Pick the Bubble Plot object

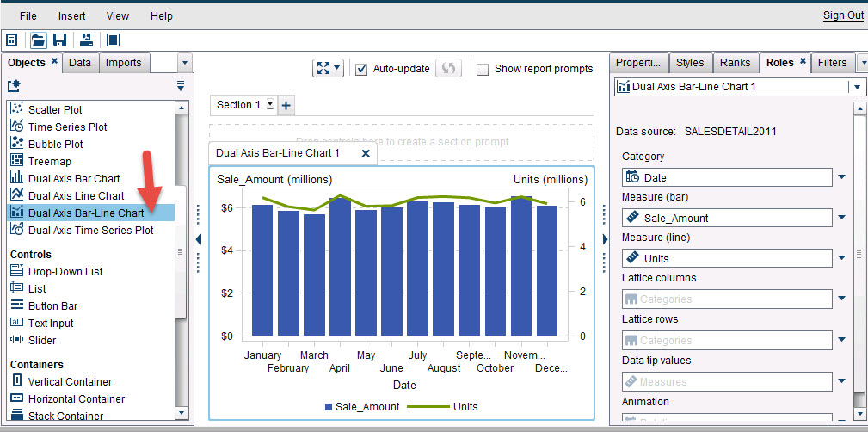pos(55,144)
